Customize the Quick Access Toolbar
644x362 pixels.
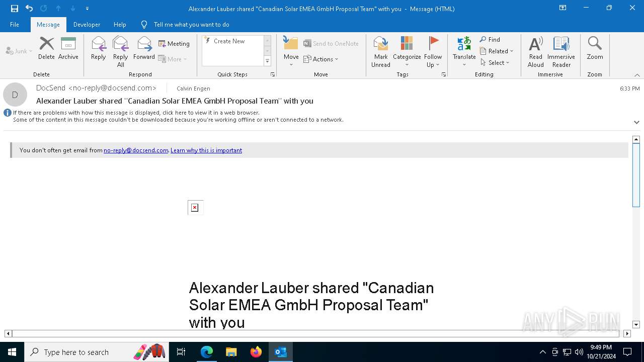click(x=88, y=9)
